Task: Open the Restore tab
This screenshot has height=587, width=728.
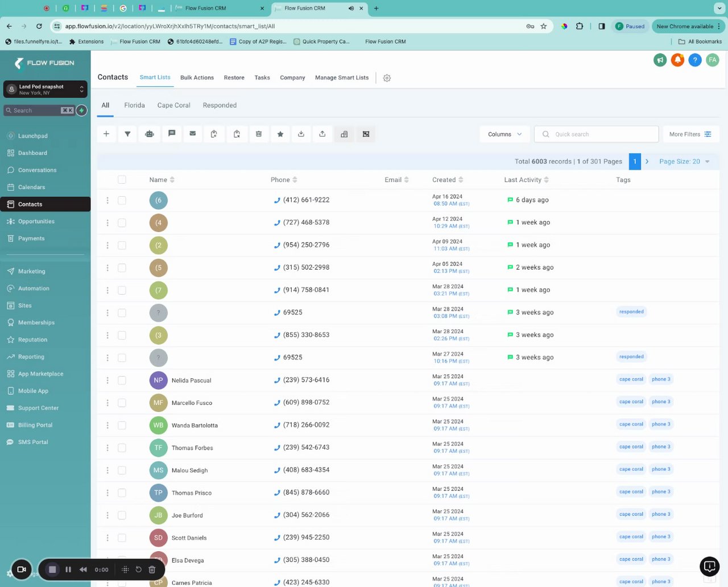Action: tap(234, 78)
